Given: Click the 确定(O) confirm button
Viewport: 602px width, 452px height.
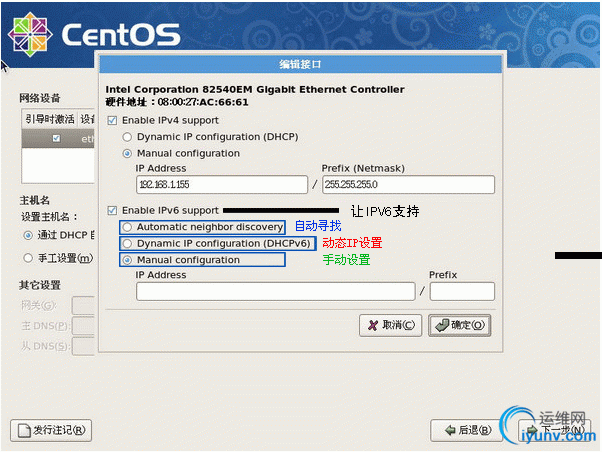Looking at the screenshot, I should coord(460,326).
